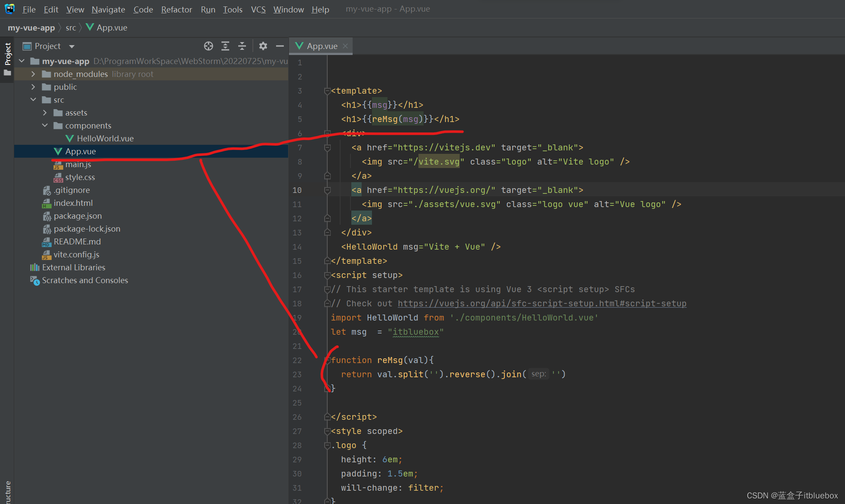
Task: Click the WebStorm application logo
Action: (x=9, y=9)
